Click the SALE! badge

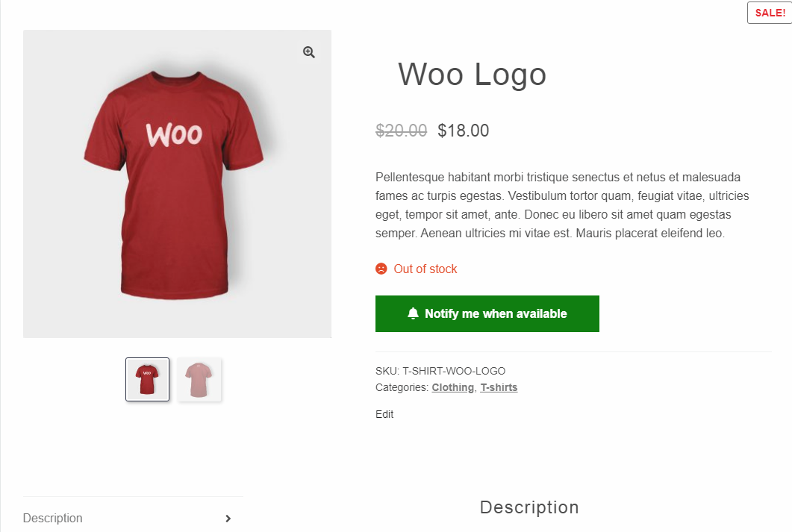770,13
